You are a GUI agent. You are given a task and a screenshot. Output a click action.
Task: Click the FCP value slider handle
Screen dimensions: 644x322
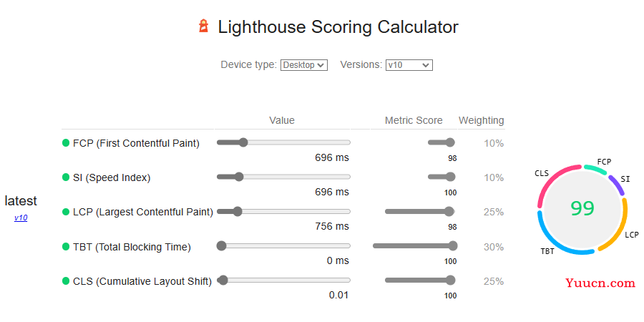[243, 142]
